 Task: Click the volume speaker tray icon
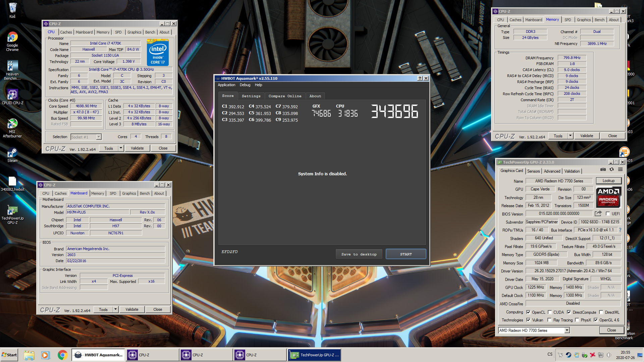[x=609, y=355]
